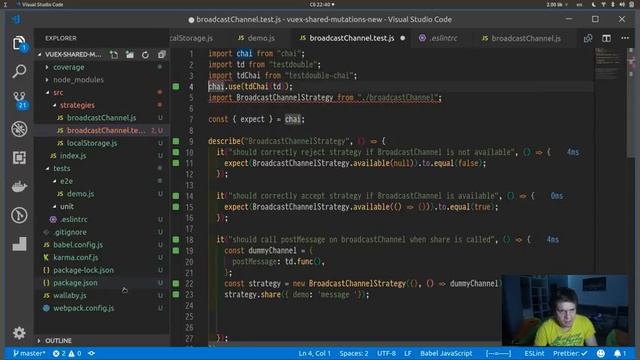Click the master branch indicator
Viewport: 640px width, 360px height.
29,353
